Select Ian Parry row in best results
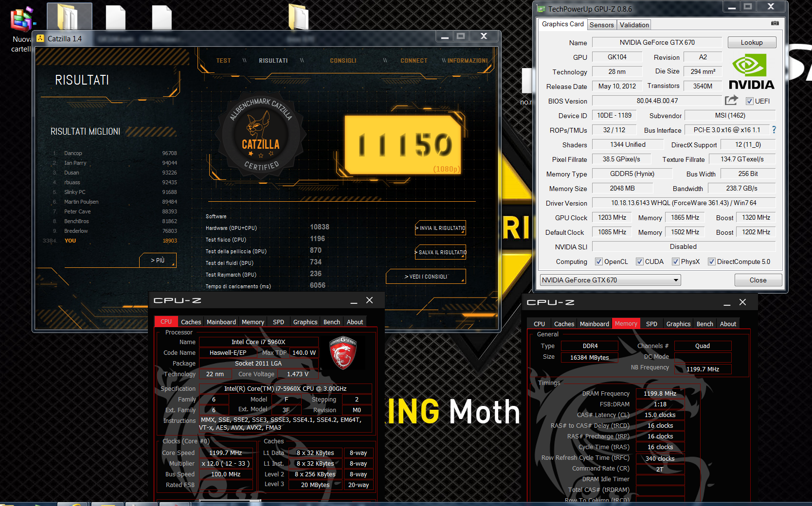Image resolution: width=812 pixels, height=506 pixels. tap(115, 163)
